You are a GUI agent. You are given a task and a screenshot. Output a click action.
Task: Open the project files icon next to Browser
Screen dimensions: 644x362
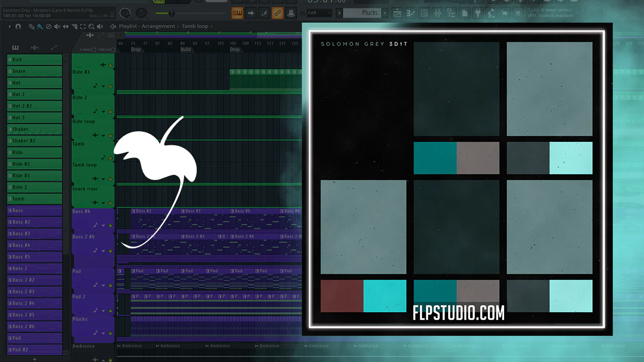coord(464,13)
